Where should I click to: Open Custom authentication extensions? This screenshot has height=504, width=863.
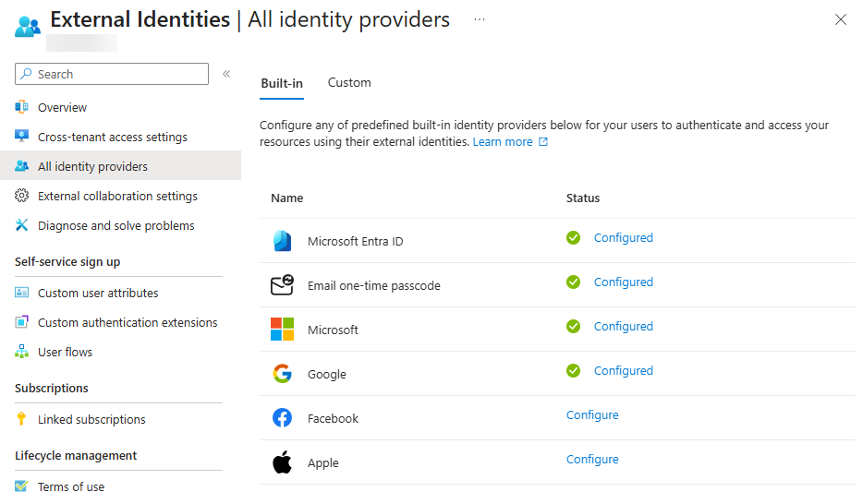pyautogui.click(x=128, y=323)
